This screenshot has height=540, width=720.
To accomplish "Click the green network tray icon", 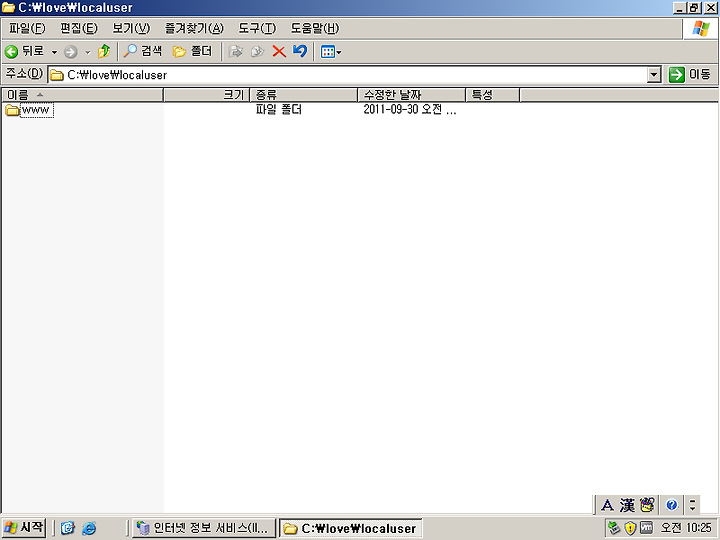I will pos(613,528).
